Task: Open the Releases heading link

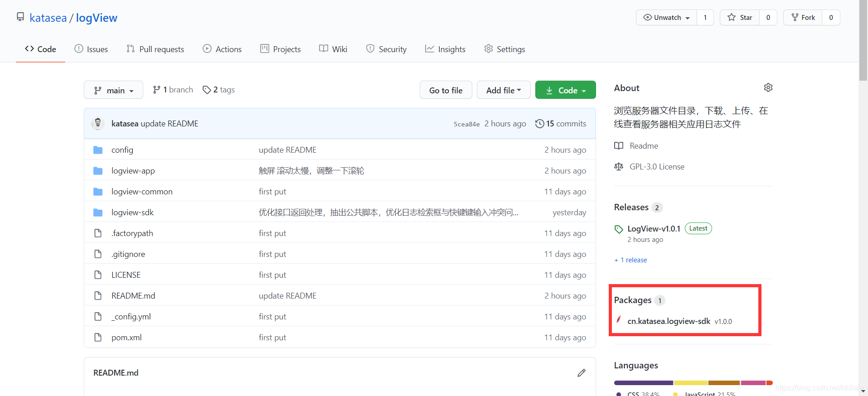Action: (x=631, y=207)
